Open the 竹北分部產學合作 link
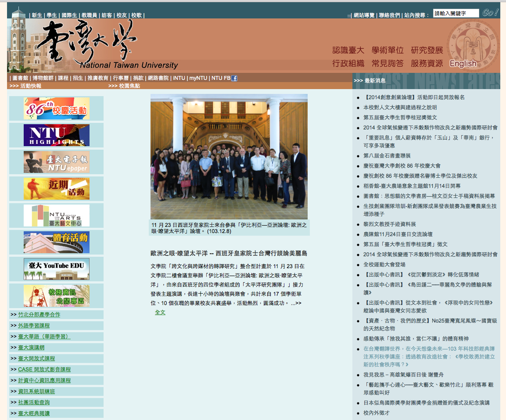Screen dimensions: 506x420 tap(39, 315)
